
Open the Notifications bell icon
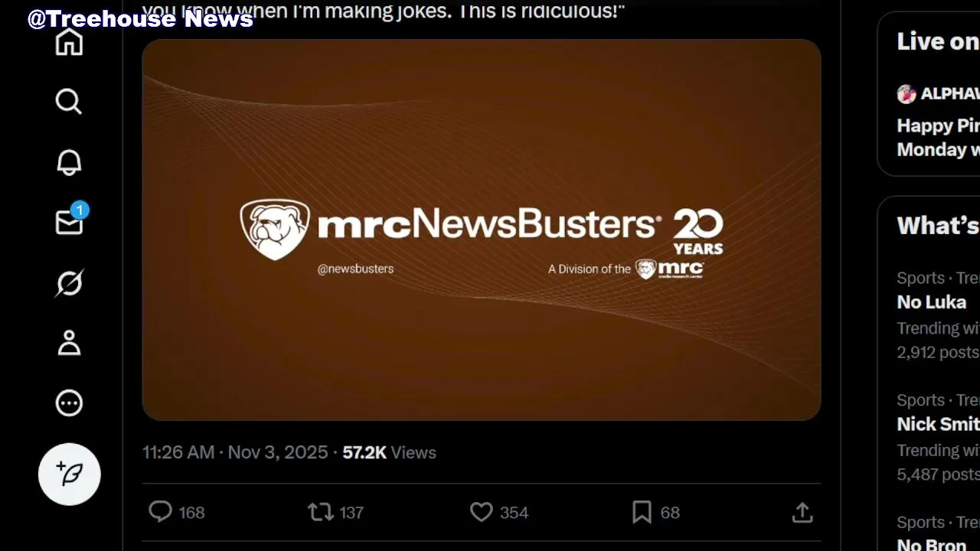69,161
